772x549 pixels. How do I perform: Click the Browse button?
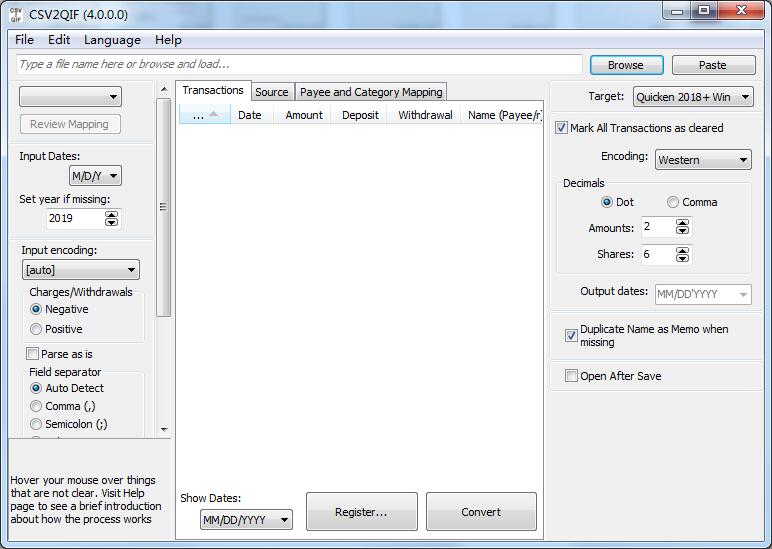(x=626, y=65)
